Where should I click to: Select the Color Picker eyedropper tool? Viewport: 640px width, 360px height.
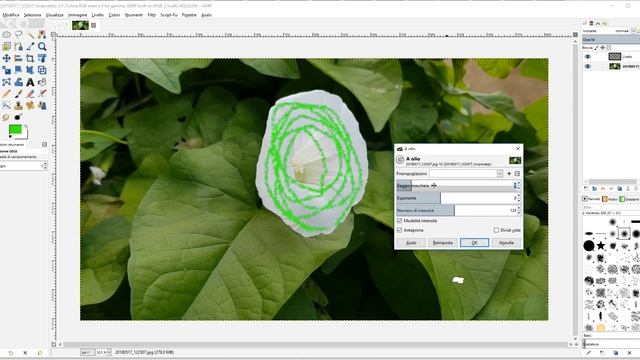(30, 47)
